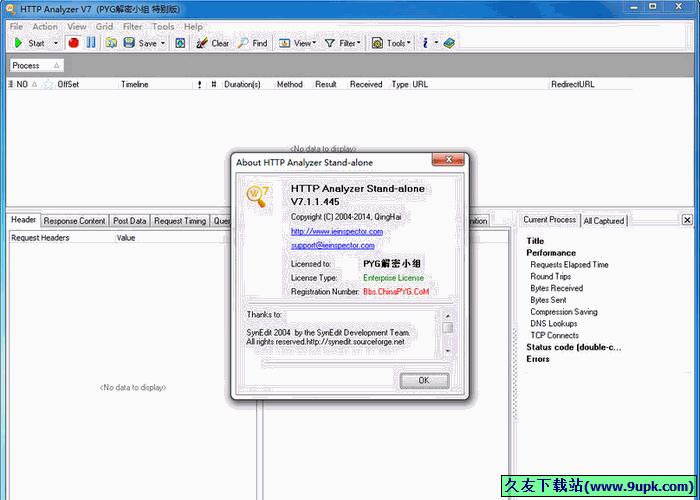Close the About HTTP Analyzer dialog
Image resolution: width=700 pixels, height=500 pixels.
(449, 159)
